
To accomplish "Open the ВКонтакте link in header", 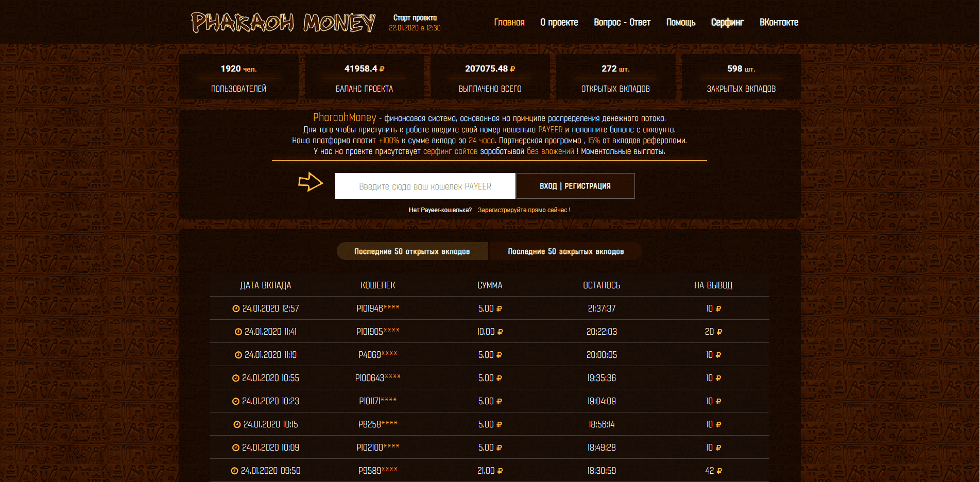I will [779, 22].
